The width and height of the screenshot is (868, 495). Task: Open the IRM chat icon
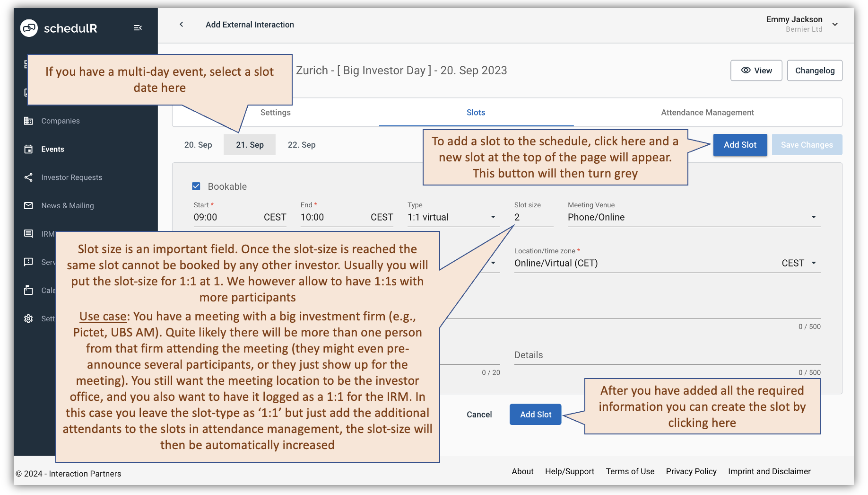coord(28,234)
